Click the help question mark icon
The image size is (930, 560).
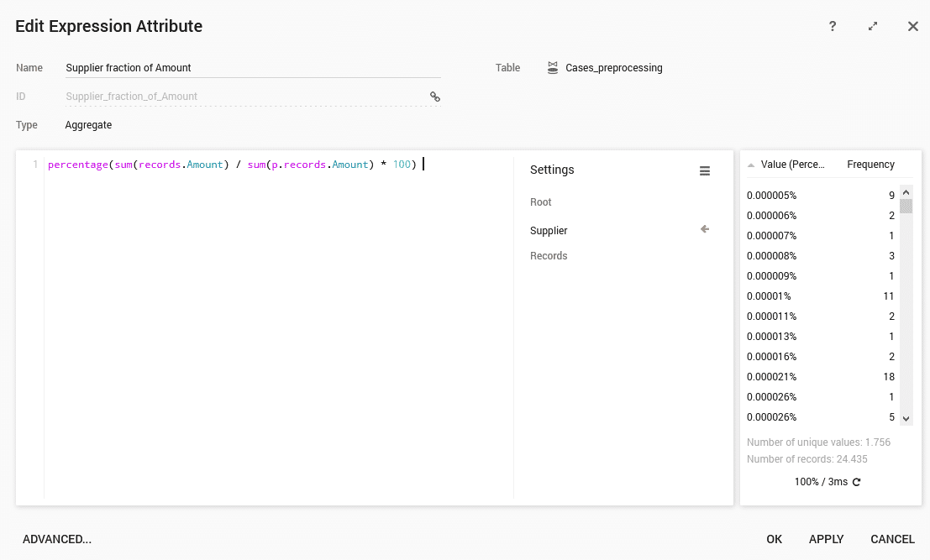coord(833,26)
